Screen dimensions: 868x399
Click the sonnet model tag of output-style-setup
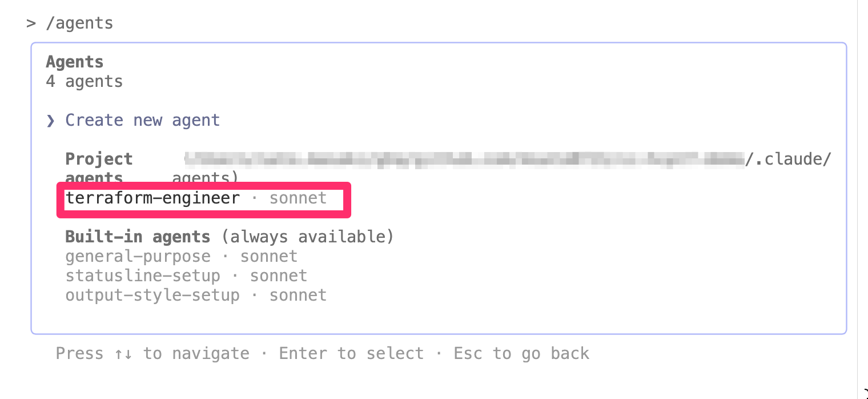click(298, 296)
